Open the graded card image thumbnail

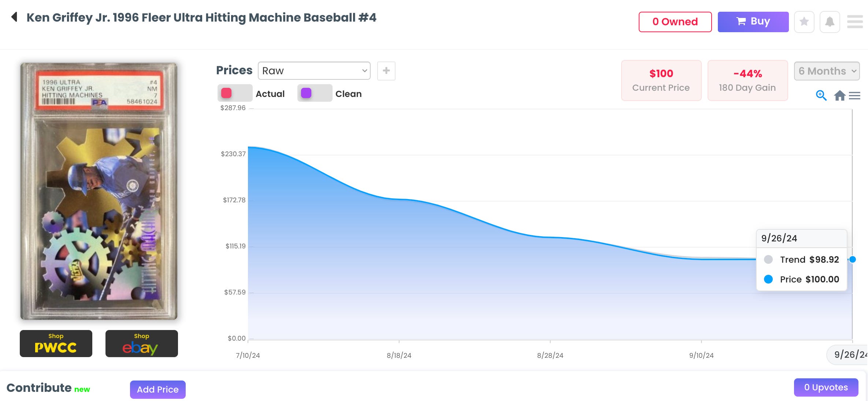tap(99, 191)
